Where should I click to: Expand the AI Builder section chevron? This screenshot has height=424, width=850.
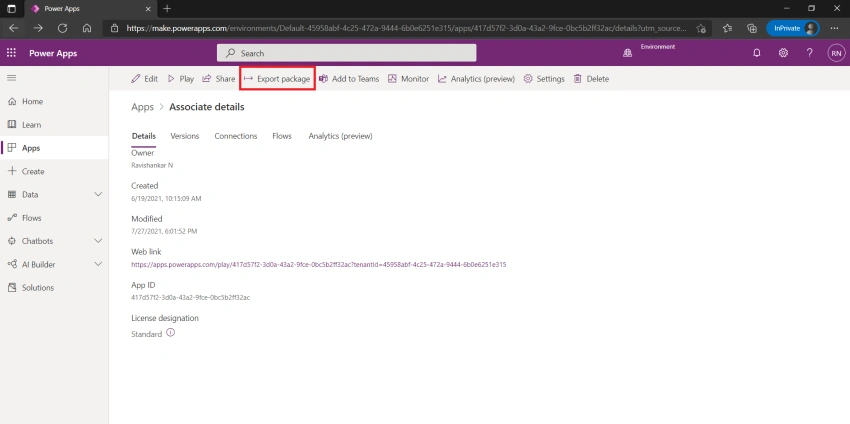coord(98,264)
